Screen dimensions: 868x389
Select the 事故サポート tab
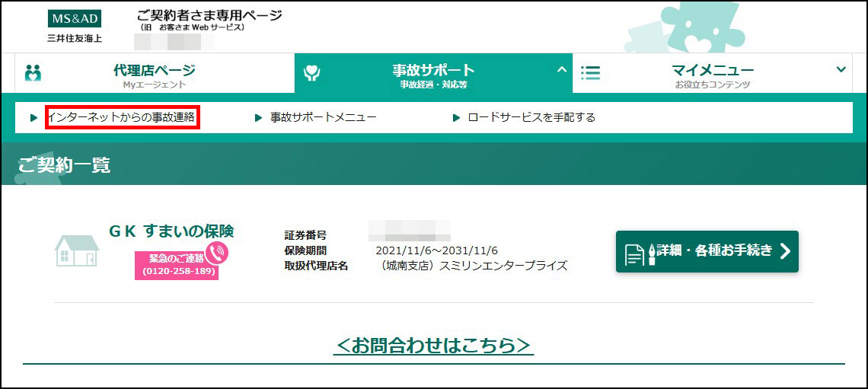click(x=432, y=74)
